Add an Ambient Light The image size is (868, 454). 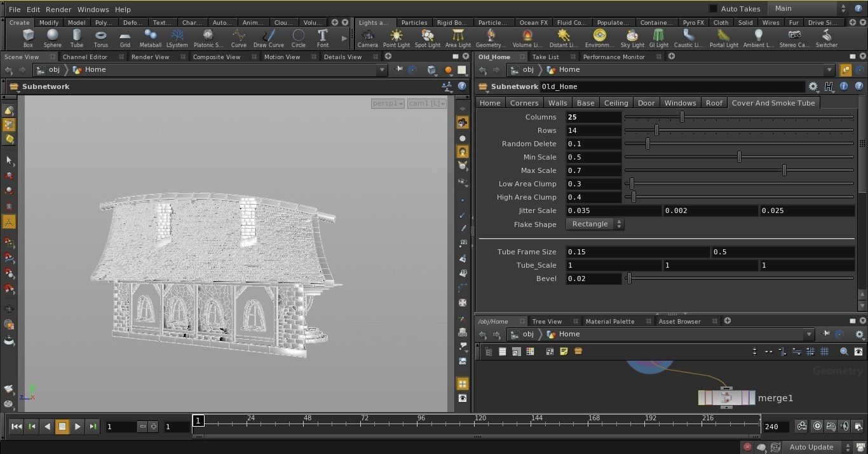(x=758, y=38)
